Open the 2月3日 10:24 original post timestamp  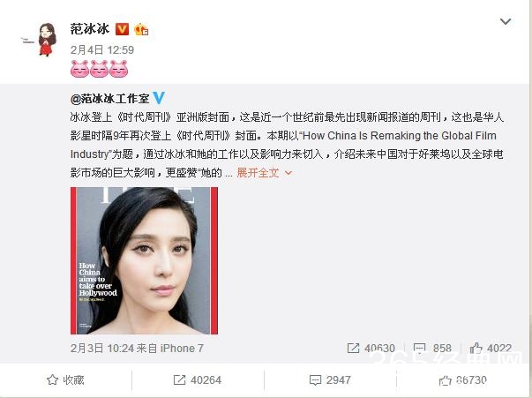[101, 348]
